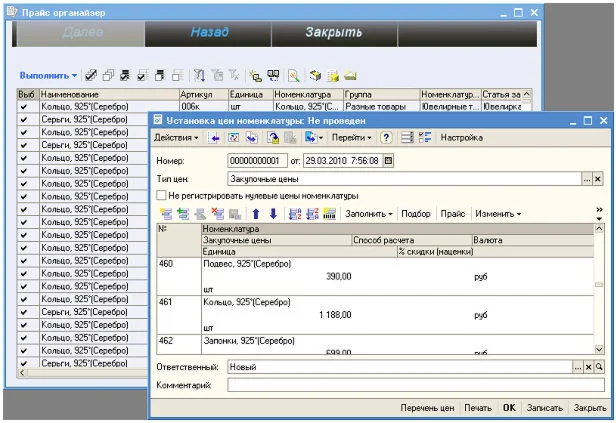Click the magnifier icon in Ответственный field
616x423 pixels.
[600, 367]
